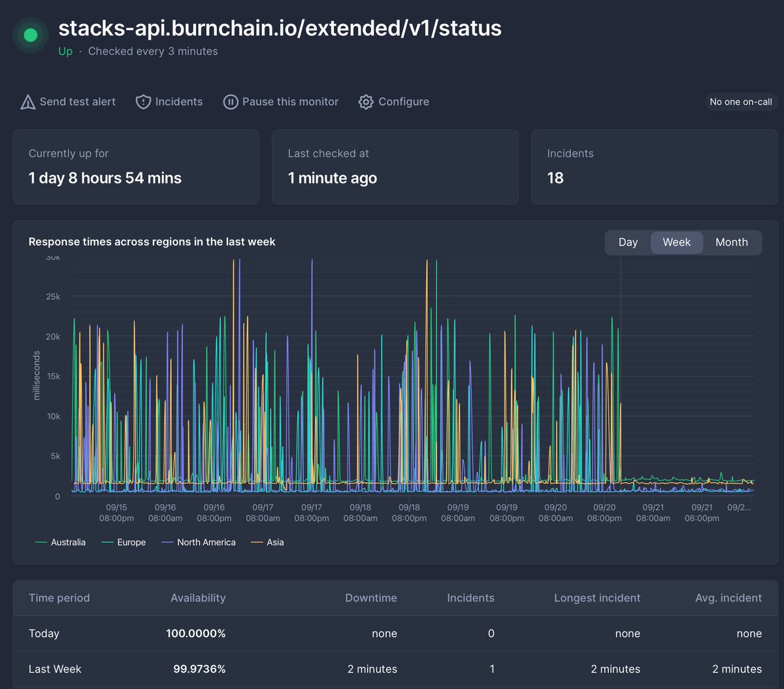This screenshot has width=784, height=689.
Task: Click the monitor URL heading
Action: pos(280,28)
